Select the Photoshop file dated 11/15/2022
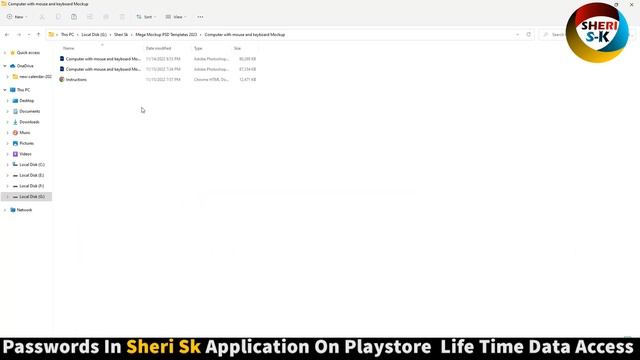This screenshot has height=360, width=640. click(x=100, y=69)
